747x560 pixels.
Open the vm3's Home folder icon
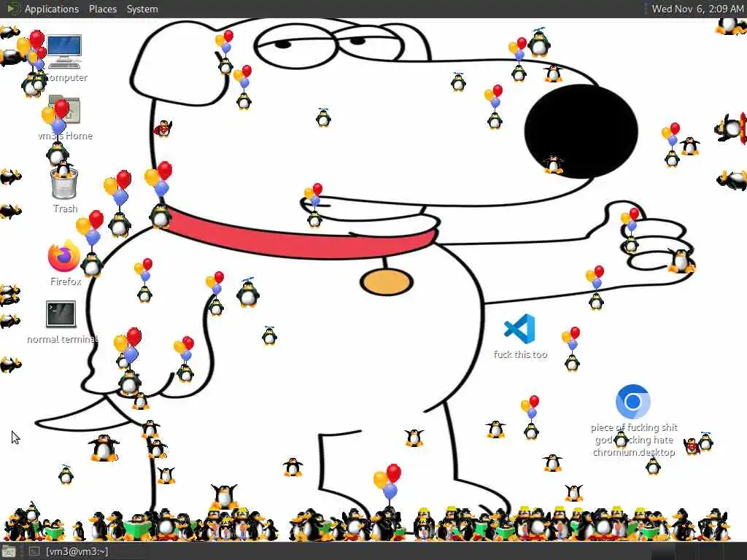[x=64, y=111]
